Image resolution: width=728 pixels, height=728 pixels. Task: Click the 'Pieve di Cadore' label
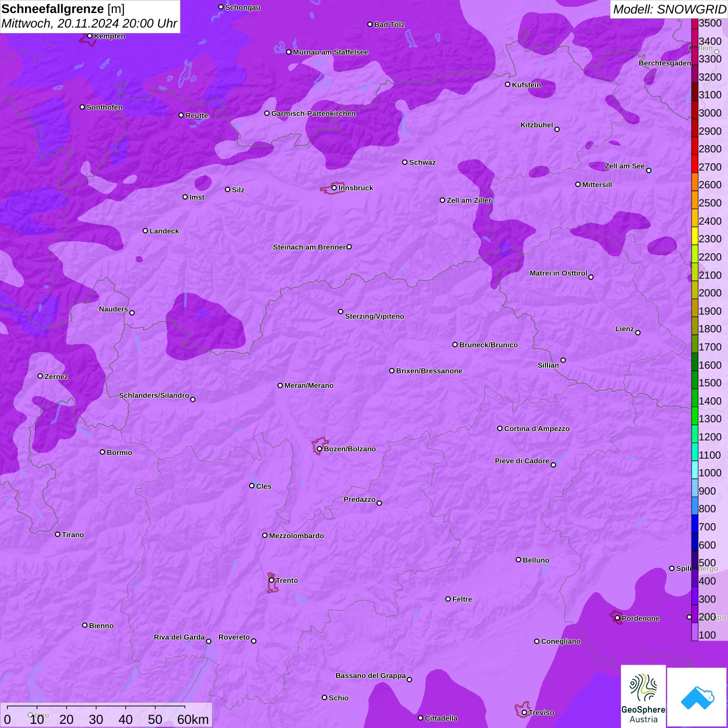(x=522, y=461)
